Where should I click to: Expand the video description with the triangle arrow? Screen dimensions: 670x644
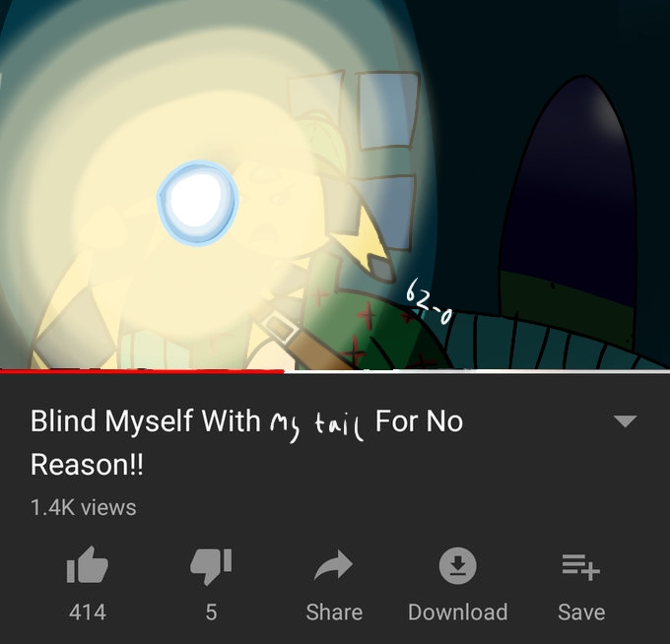coord(625,420)
